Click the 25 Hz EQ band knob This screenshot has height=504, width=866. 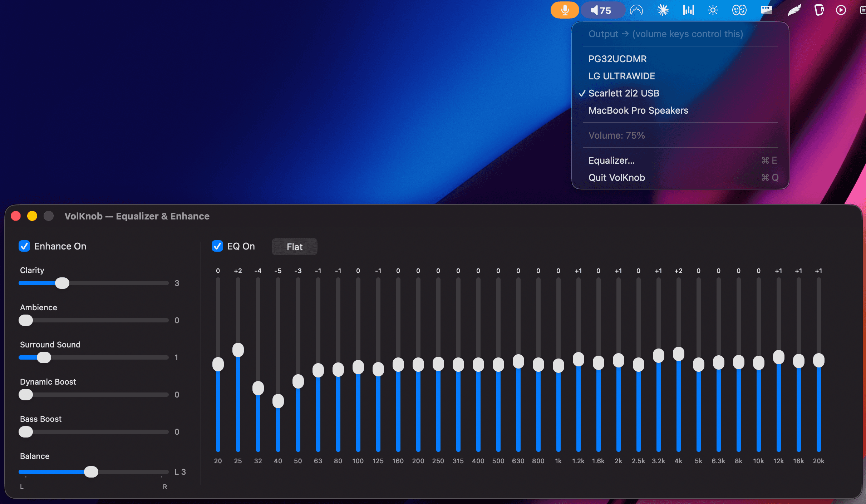tap(238, 350)
